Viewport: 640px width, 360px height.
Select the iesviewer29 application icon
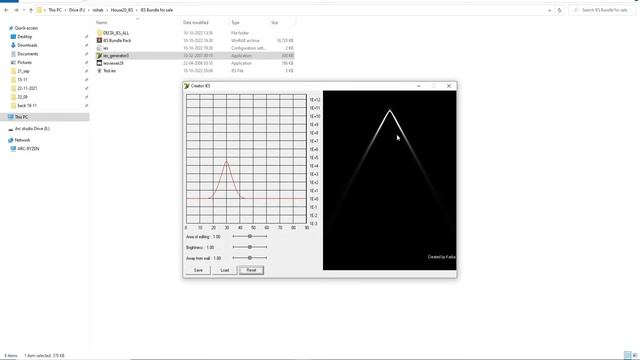[99, 63]
